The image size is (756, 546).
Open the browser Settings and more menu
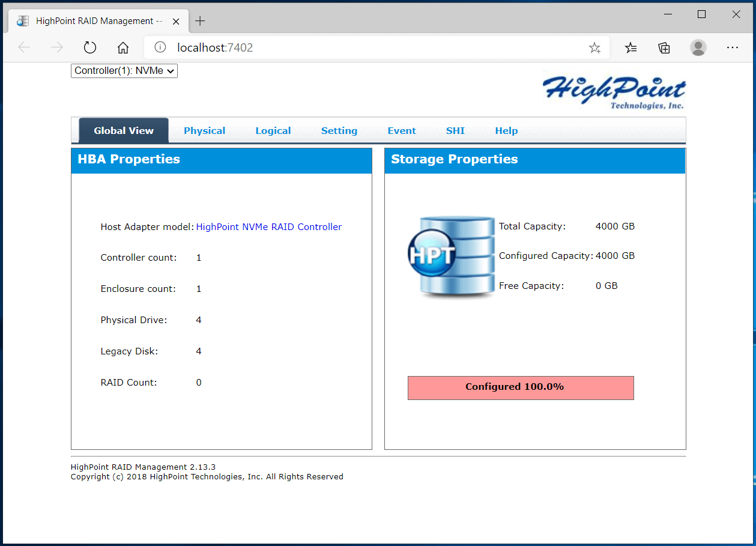[732, 47]
